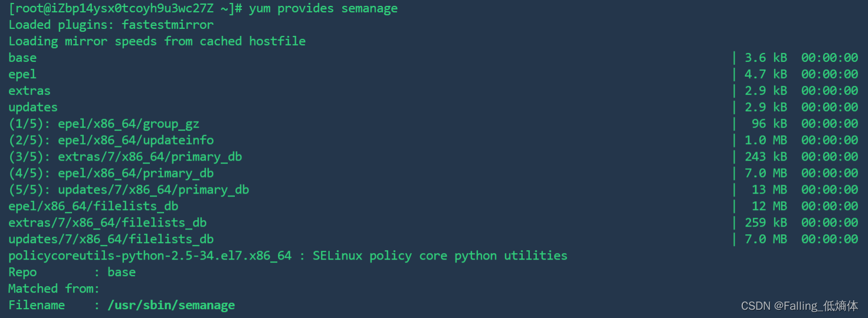The height and width of the screenshot is (318, 868).
Task: Click the policycoreutils-python package name
Action: tap(150, 256)
